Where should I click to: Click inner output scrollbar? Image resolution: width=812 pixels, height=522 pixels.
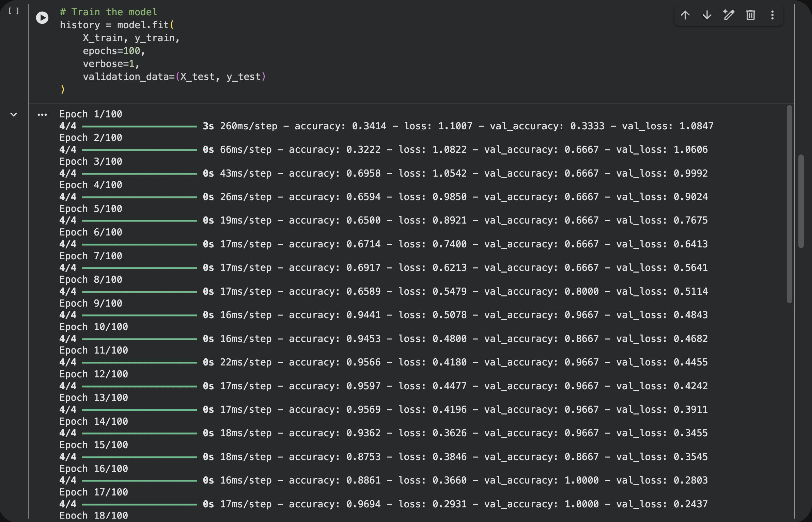point(790,204)
